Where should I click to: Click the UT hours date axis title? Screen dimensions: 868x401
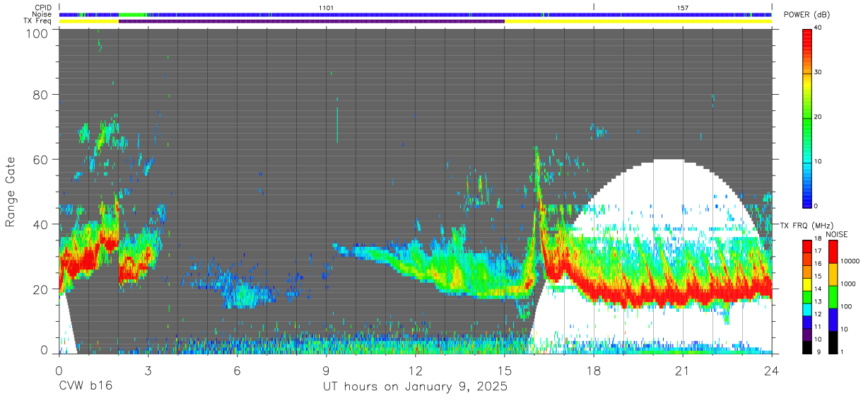(415, 387)
